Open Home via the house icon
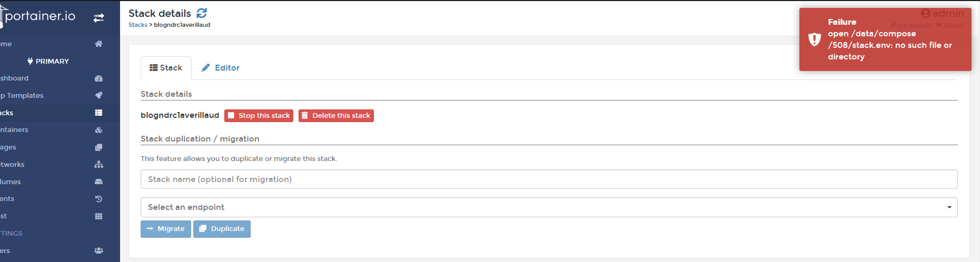Image resolution: width=980 pixels, height=262 pixels. 98,44
